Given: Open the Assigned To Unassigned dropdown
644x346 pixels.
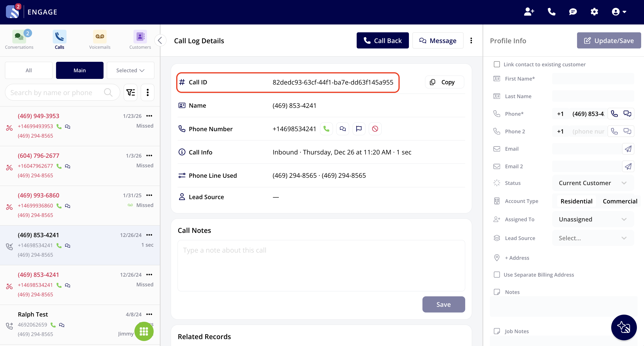Looking at the screenshot, I should [593, 219].
